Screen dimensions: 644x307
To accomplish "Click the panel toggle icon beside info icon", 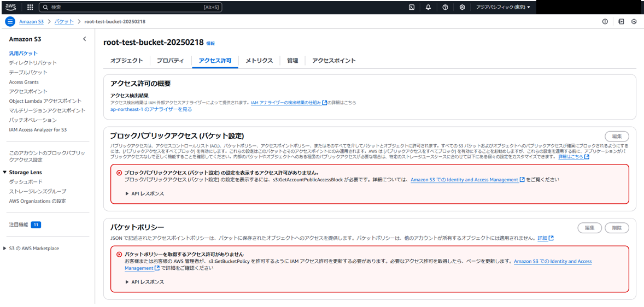I will [x=621, y=21].
